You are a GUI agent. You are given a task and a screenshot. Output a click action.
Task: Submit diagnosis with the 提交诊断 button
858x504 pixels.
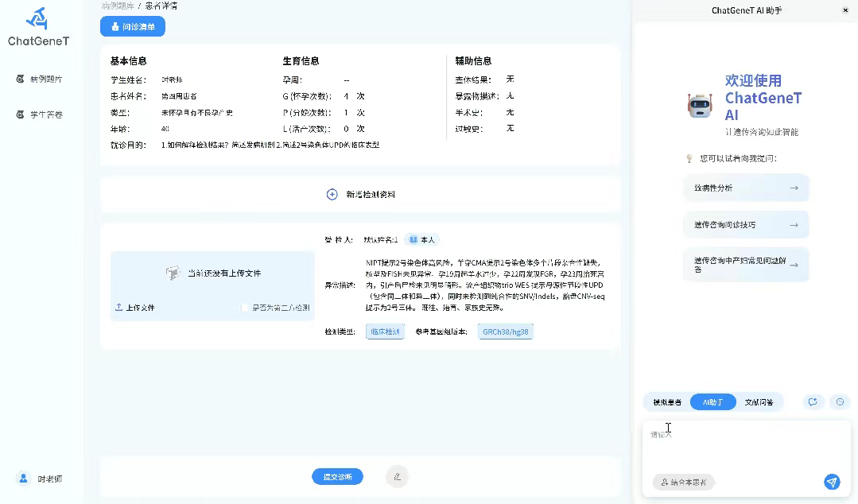337,476
